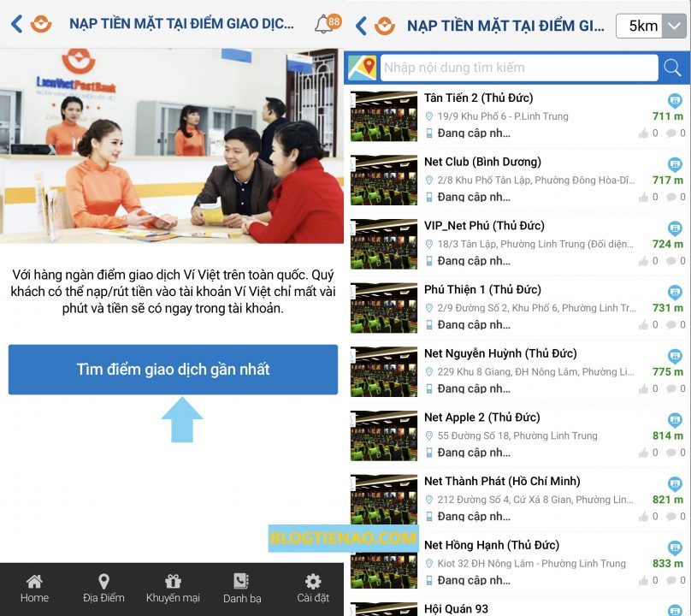Open Net Club (Bình Dương) listing
This screenshot has height=616, width=691.
point(517,180)
